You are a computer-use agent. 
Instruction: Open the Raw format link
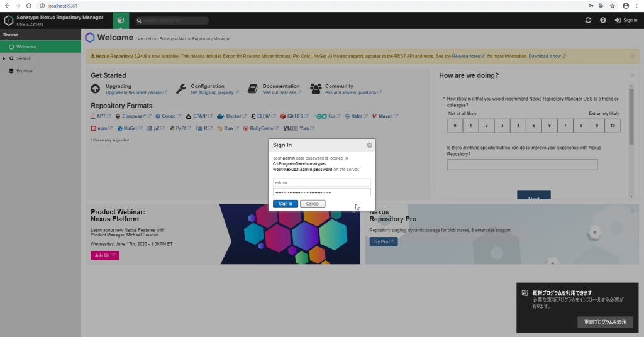tap(228, 128)
